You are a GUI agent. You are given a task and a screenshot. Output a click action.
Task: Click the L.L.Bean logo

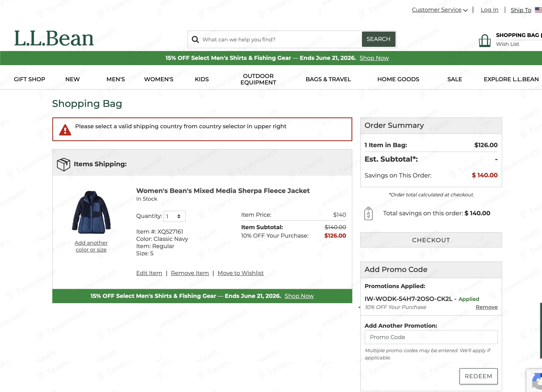click(54, 38)
